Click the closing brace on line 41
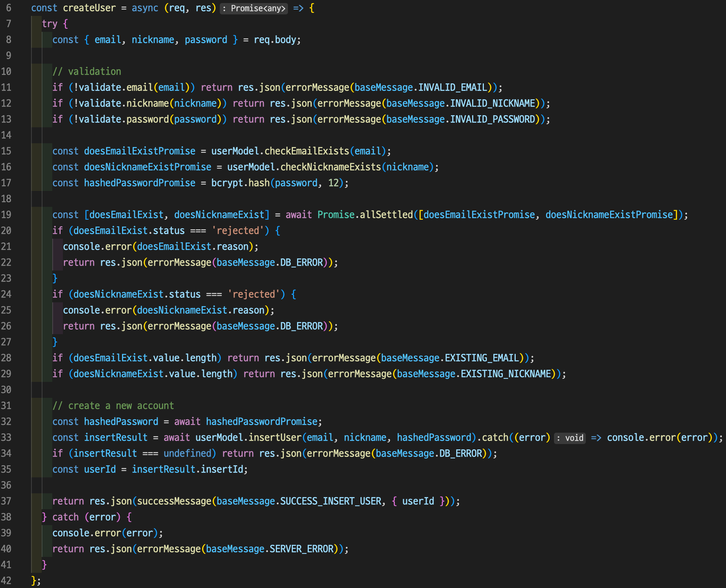Screen dimensions: 726x588 point(44,565)
